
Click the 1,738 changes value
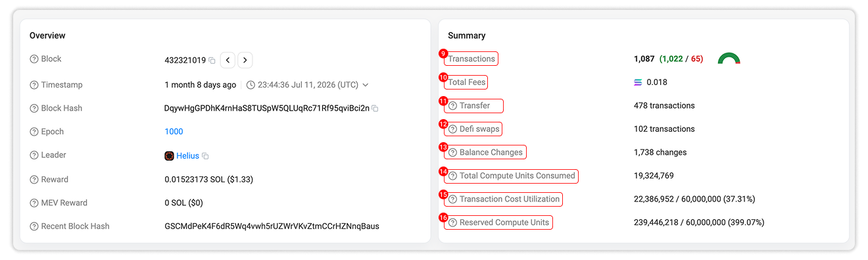[x=660, y=153]
